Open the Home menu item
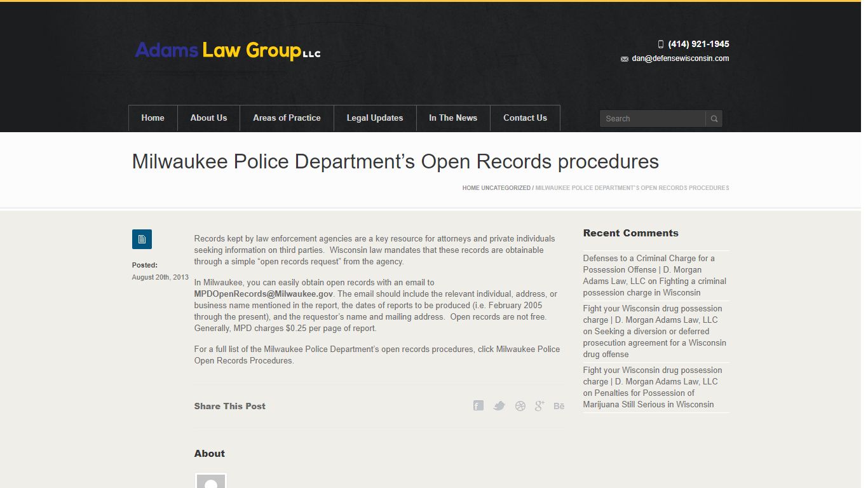The height and width of the screenshot is (488, 868). [153, 118]
